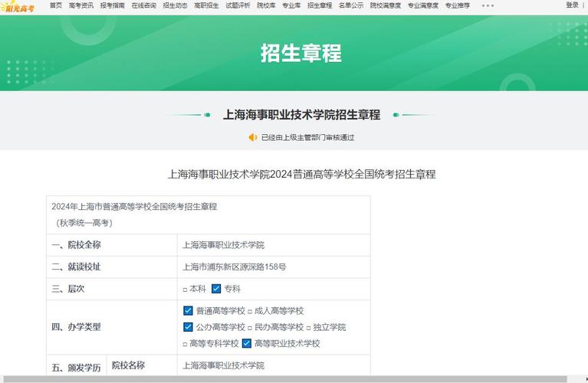The image size is (588, 383).
Task: Toggle the 成人高等学校 checkbox
Action: pyautogui.click(x=250, y=312)
